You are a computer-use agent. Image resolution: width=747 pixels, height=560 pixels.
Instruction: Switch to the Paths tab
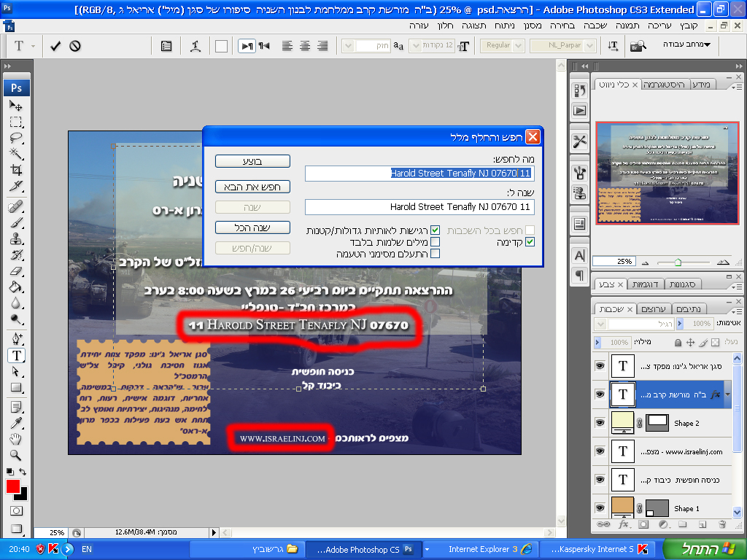(689, 309)
